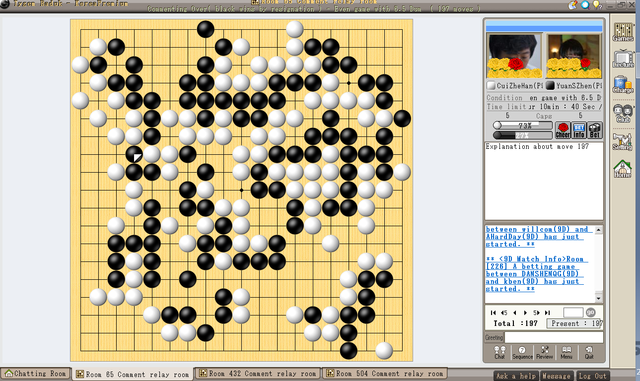Viewport: 640px width, 381px height.
Task: Click the Greeting text input field
Action: (554, 337)
